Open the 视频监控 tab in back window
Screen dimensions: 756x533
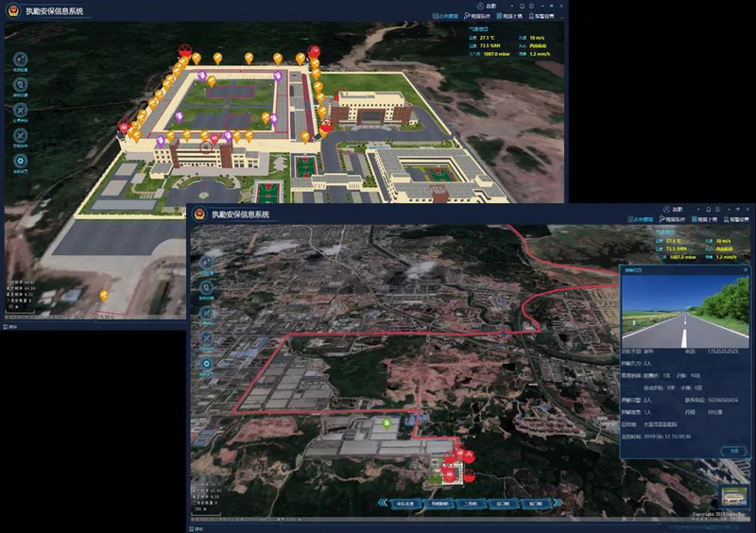tap(477, 16)
